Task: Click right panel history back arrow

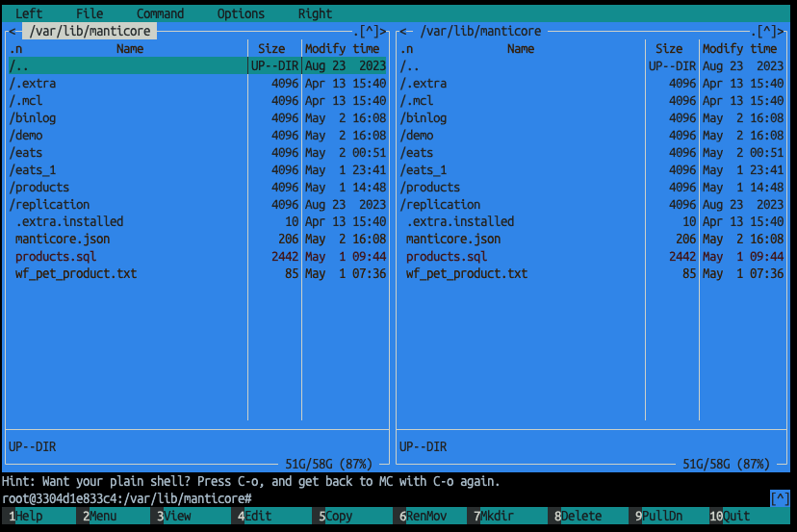Action: tap(402, 31)
